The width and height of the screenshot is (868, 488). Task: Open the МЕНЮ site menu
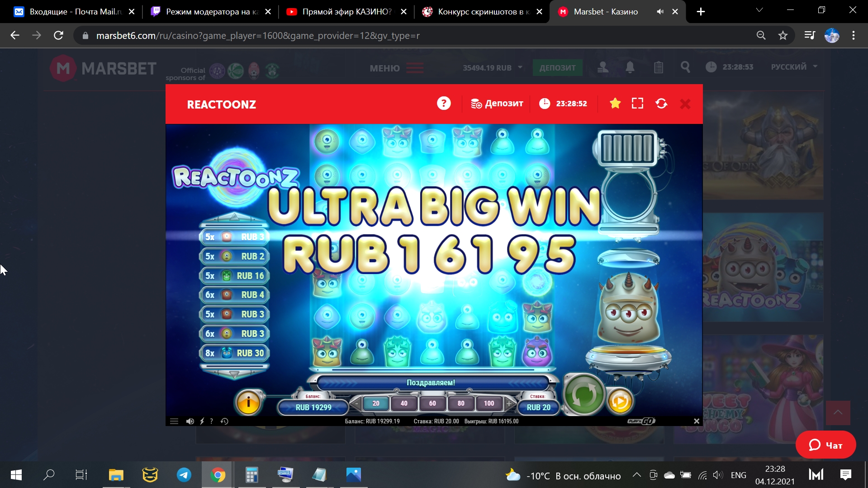(x=396, y=68)
